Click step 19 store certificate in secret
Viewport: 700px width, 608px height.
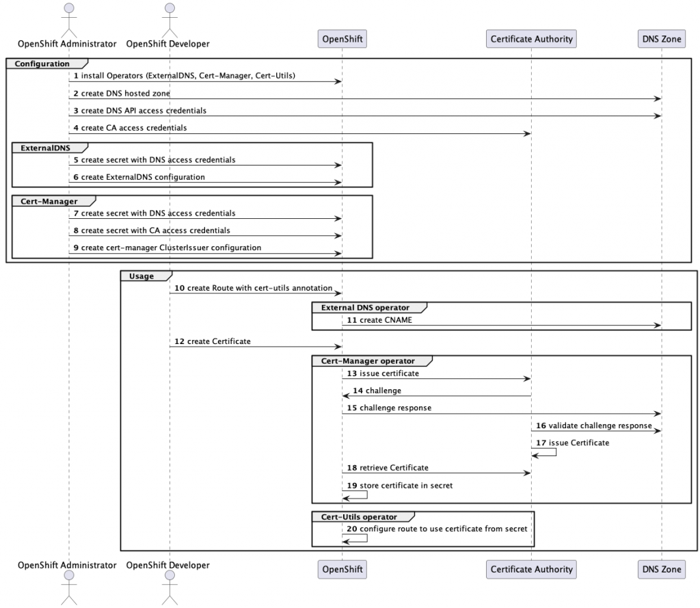click(399, 486)
